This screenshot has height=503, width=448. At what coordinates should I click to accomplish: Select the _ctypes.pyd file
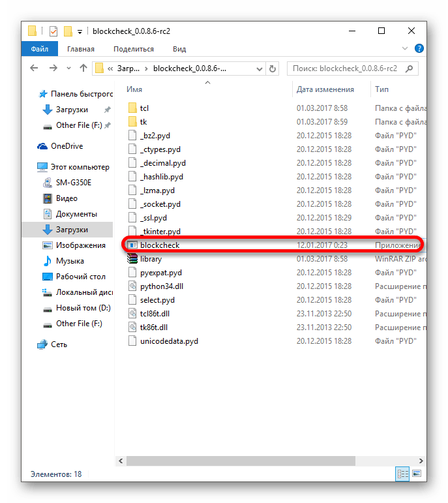(x=160, y=149)
